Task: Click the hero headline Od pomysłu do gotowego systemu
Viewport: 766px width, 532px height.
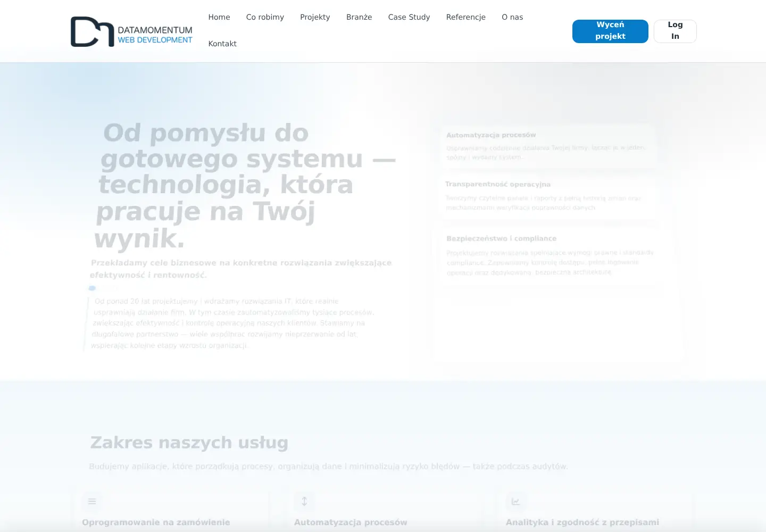Action: [x=245, y=185]
